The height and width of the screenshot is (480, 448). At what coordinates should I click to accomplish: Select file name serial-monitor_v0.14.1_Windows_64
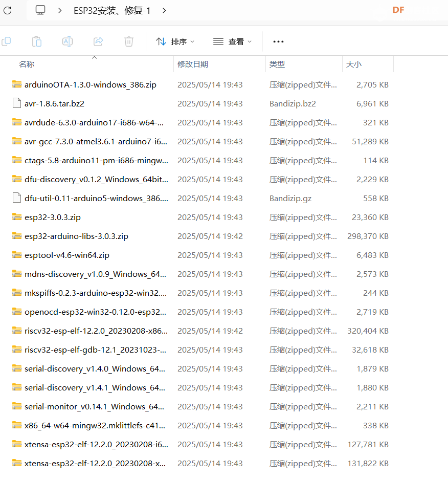click(94, 407)
